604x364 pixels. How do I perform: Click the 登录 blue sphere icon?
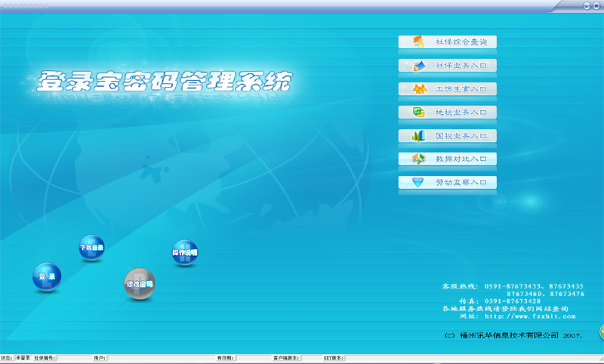click(47, 277)
